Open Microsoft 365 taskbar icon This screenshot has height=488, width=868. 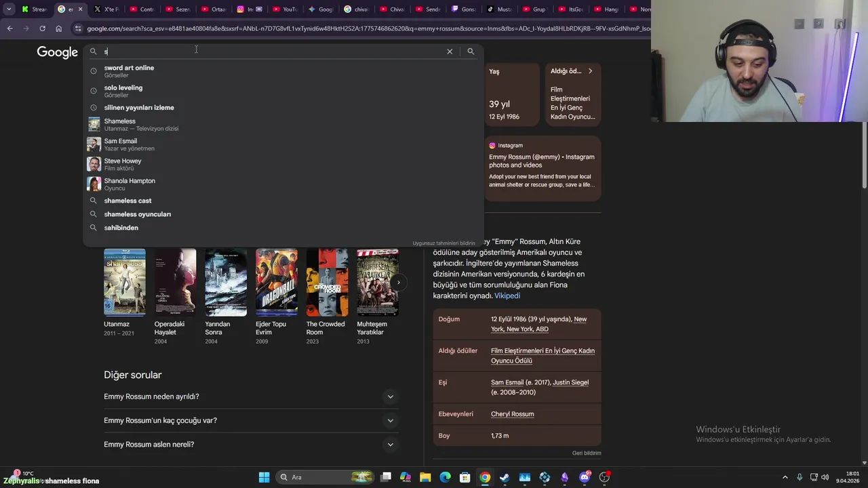point(406,477)
